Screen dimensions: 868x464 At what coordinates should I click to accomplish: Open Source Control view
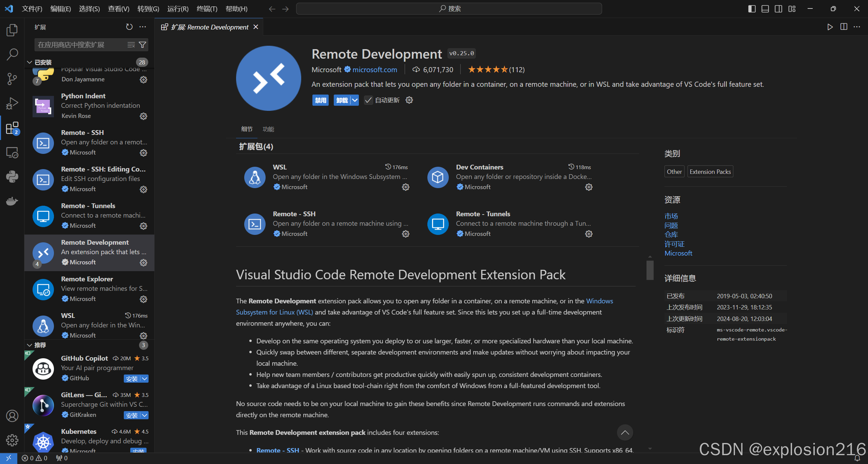(12, 79)
